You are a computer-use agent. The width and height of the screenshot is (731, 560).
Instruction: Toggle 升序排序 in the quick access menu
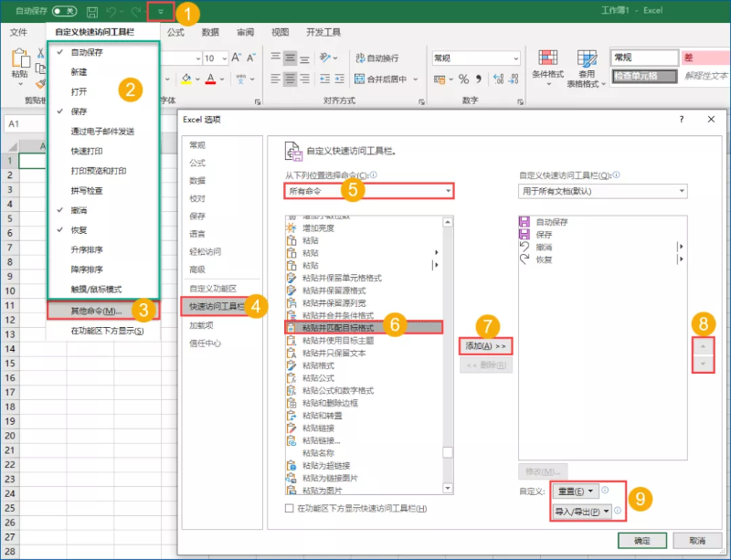tap(103, 249)
